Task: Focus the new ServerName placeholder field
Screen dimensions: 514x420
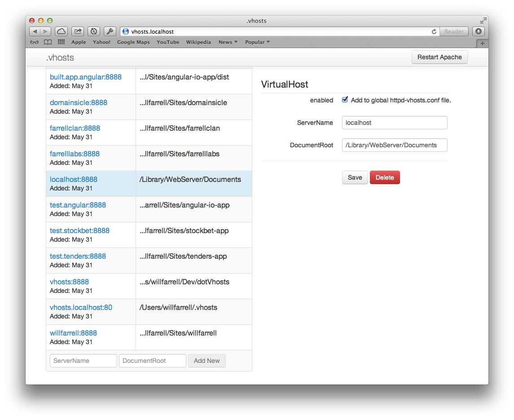Action: tap(83, 361)
